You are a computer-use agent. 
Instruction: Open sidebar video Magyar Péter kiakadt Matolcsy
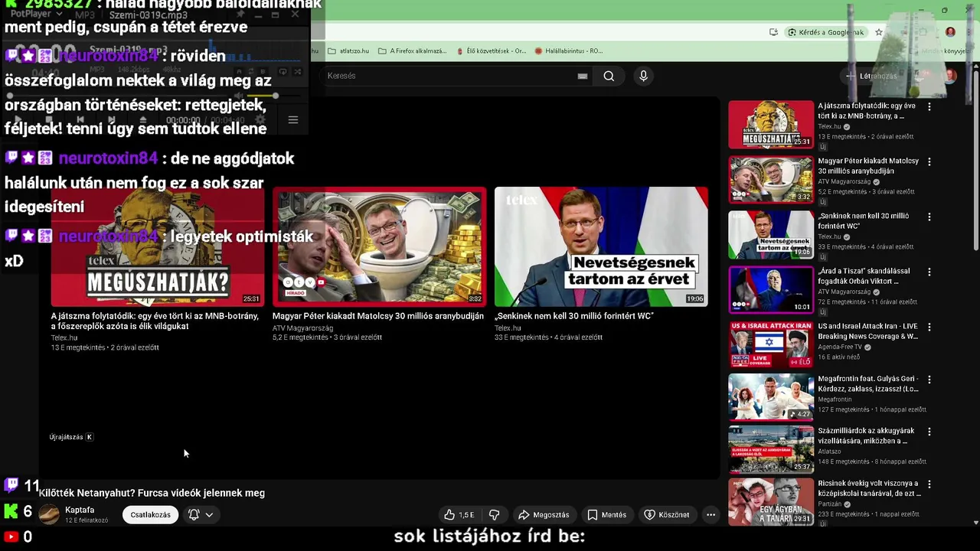pos(868,166)
